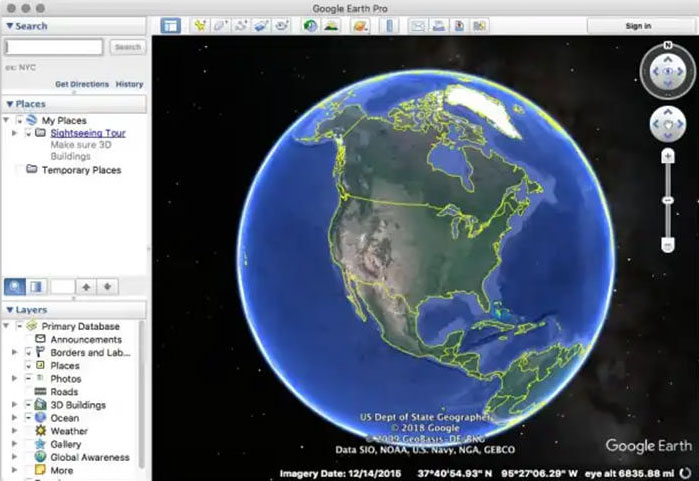This screenshot has height=481, width=699.
Task: Show sunlight across the landscape
Action: point(331,25)
